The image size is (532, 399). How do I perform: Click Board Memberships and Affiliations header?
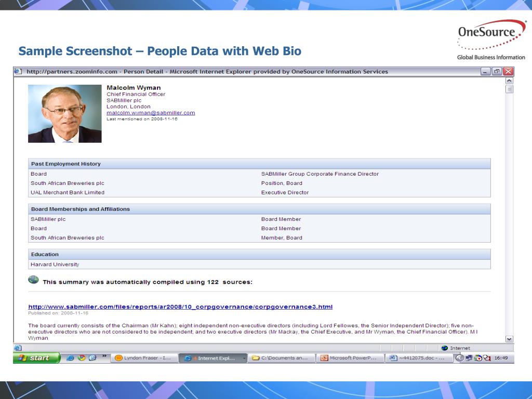259,209
